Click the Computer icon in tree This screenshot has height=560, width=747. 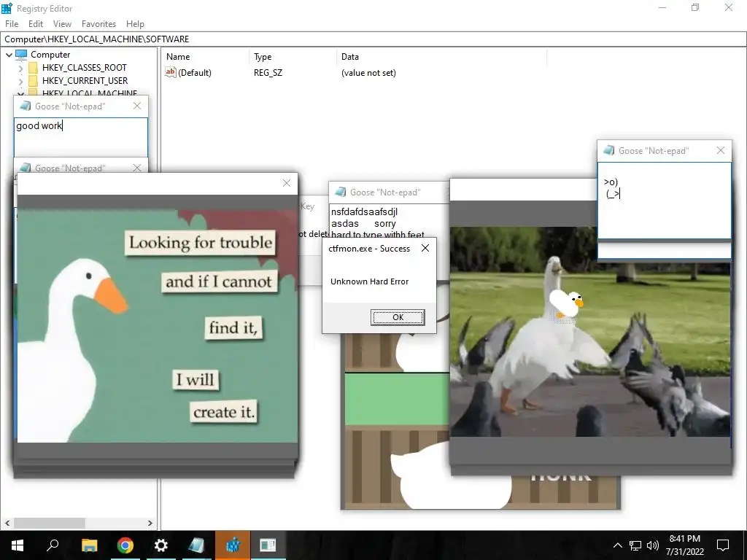coord(21,54)
